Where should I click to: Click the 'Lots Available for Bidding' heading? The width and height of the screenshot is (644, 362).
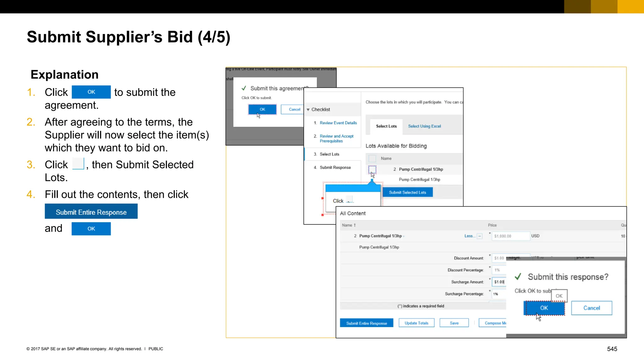(x=396, y=146)
